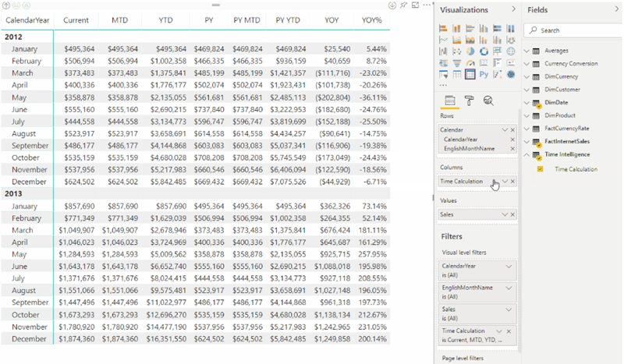Uncheck the Time Calculation field checkbox

541,168
